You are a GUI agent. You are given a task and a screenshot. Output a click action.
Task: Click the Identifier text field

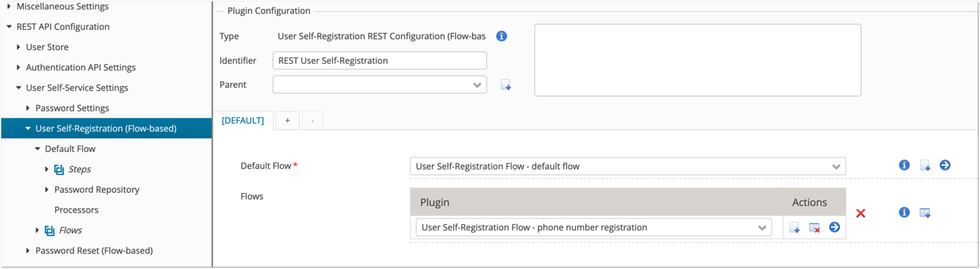click(380, 60)
